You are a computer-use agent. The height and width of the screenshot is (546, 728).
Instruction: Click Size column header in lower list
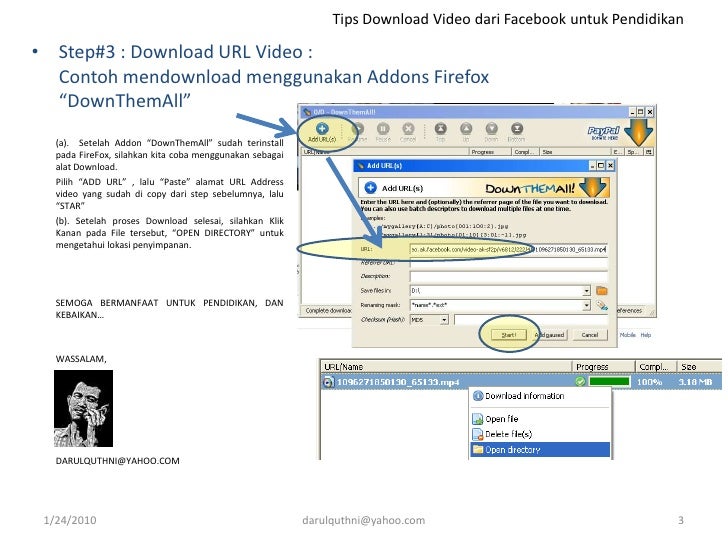pos(699,367)
